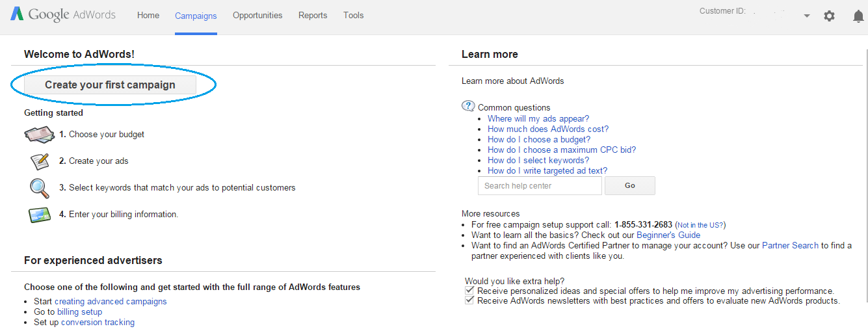
Task: Open the Beginner's Guide link
Action: tap(668, 235)
